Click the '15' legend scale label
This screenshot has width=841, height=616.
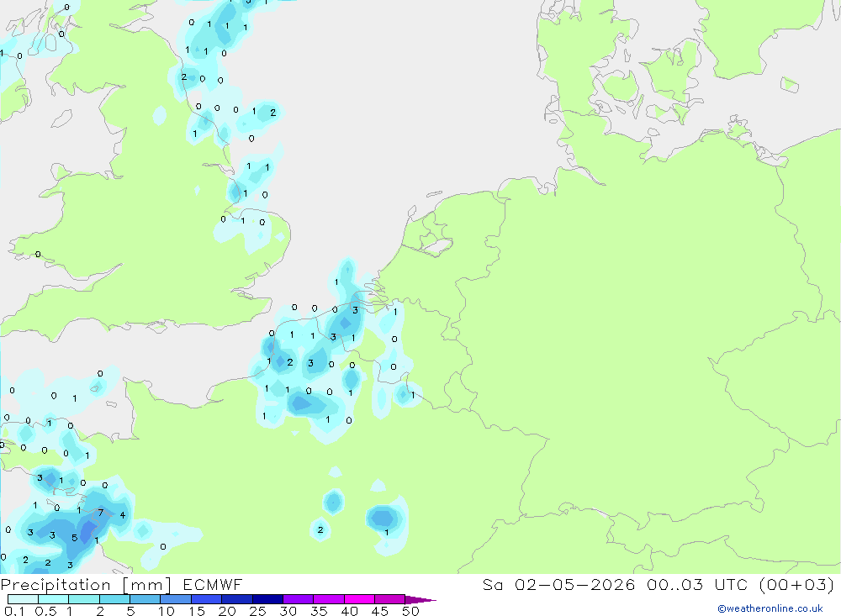197,611
